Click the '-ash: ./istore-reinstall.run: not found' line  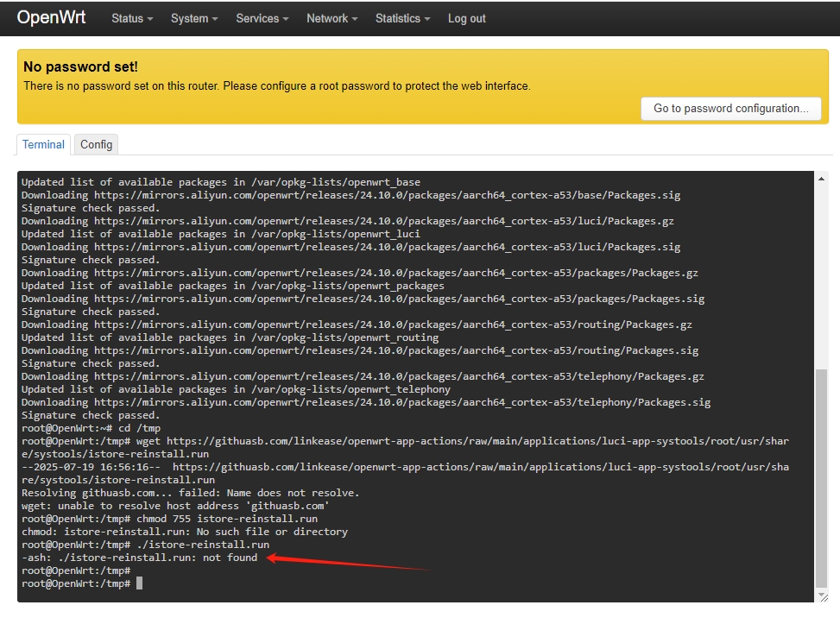139,558
